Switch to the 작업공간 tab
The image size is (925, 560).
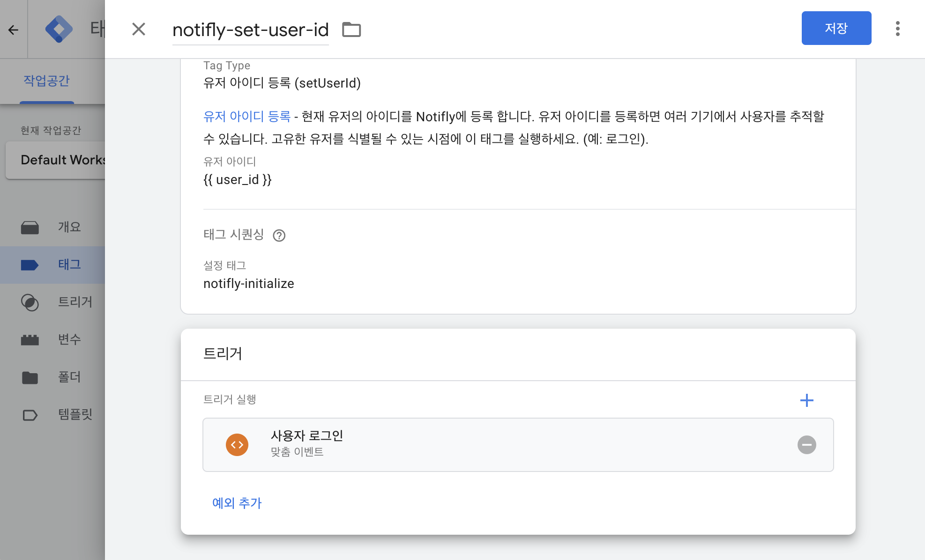point(46,81)
